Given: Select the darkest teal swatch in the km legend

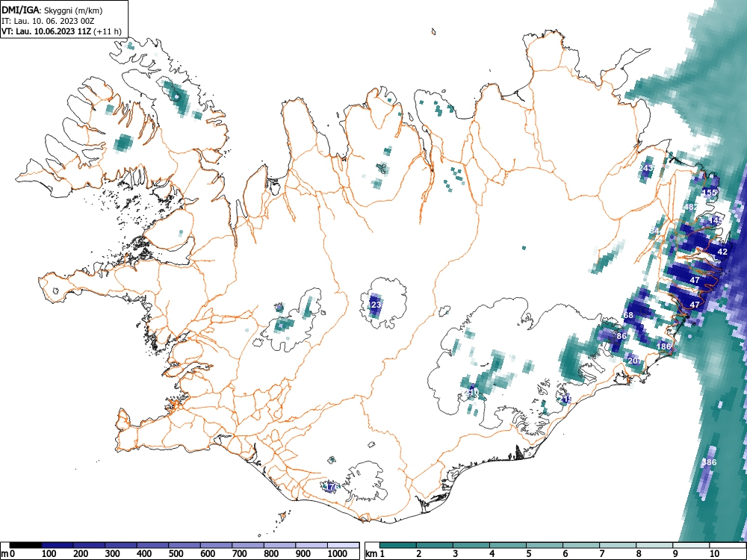Looking at the screenshot, I should [x=398, y=545].
